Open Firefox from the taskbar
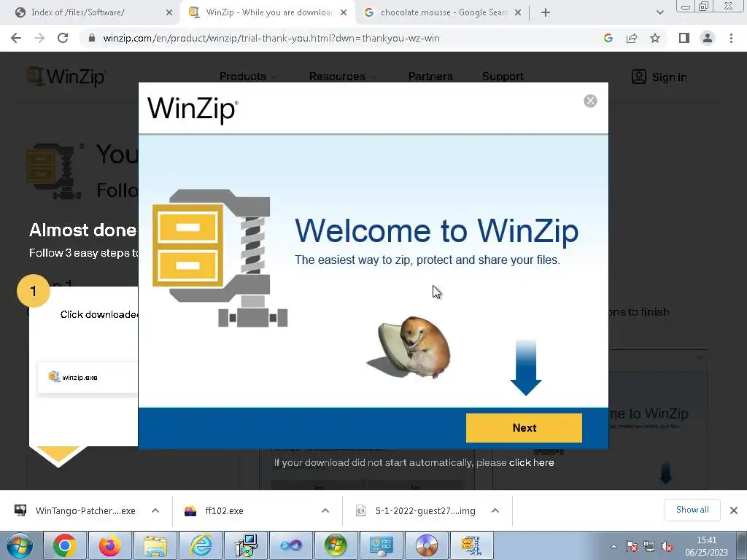This screenshot has width=747, height=560. click(x=110, y=545)
